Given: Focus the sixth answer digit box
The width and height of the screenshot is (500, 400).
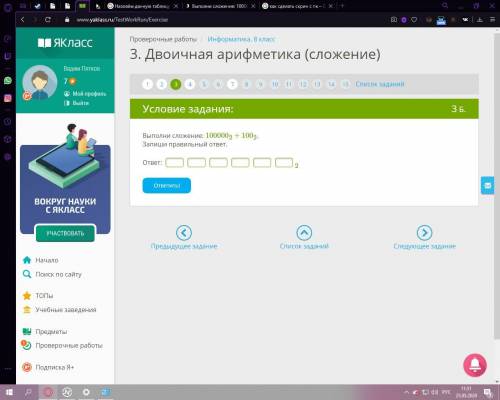Looking at the screenshot, I should click(284, 163).
